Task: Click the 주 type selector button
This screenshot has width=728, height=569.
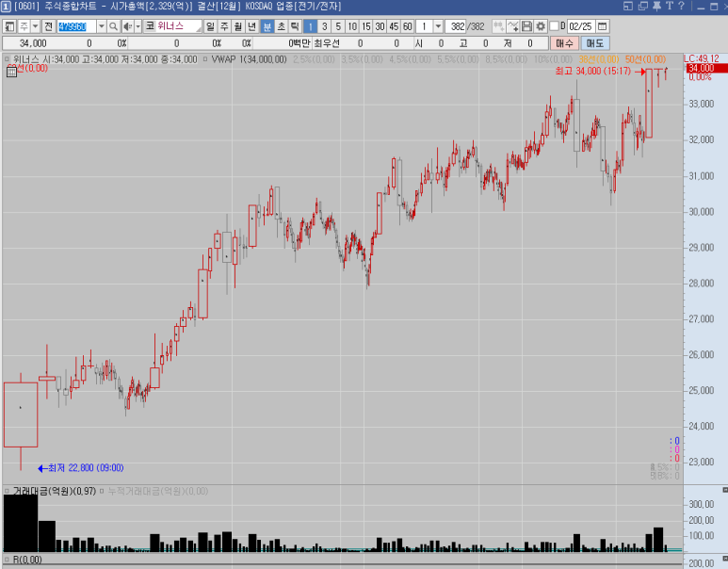Action: [24, 26]
